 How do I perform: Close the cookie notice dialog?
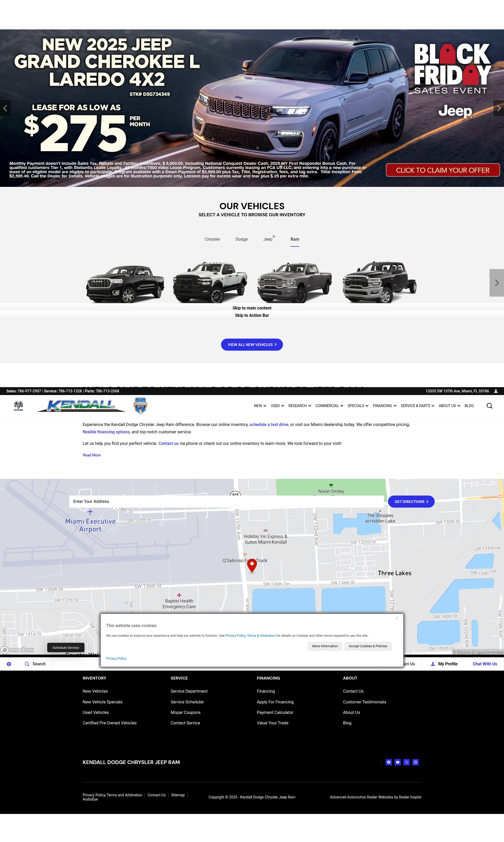point(397,618)
